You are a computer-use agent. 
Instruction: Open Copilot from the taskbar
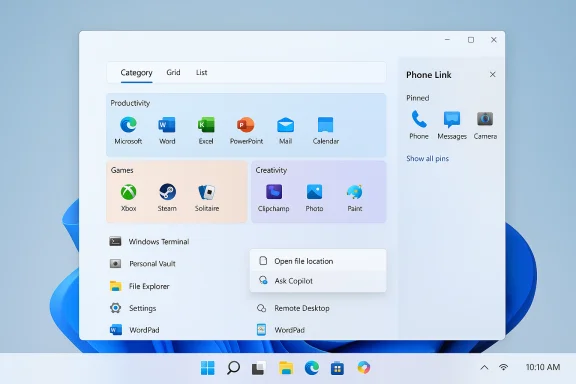pyautogui.click(x=364, y=367)
